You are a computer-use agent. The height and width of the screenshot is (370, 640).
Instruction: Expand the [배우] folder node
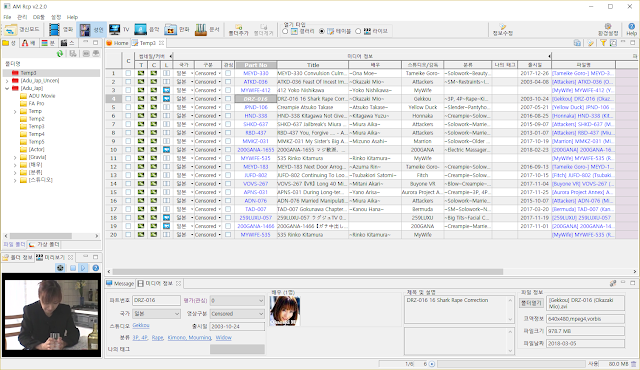point(15,165)
